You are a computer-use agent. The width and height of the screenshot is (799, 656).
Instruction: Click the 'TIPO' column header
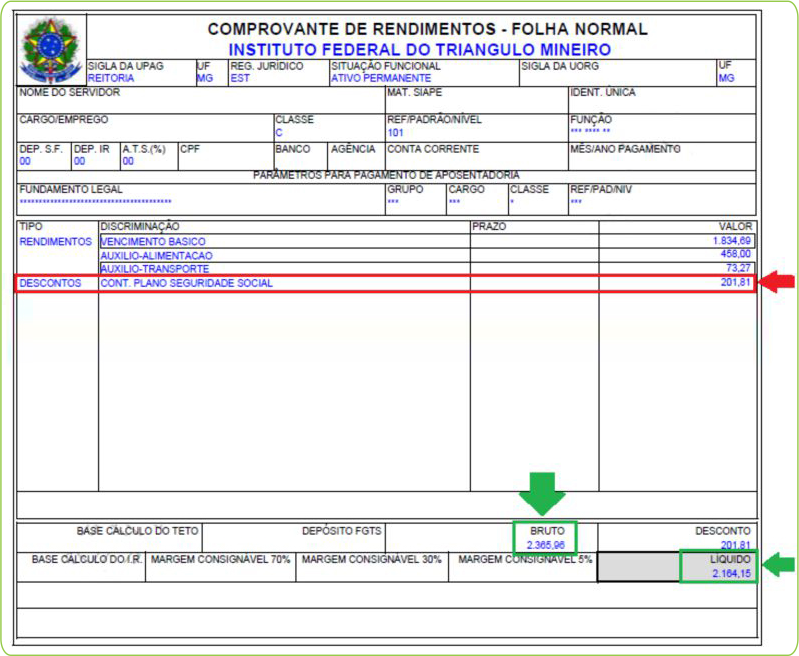pyautogui.click(x=31, y=226)
